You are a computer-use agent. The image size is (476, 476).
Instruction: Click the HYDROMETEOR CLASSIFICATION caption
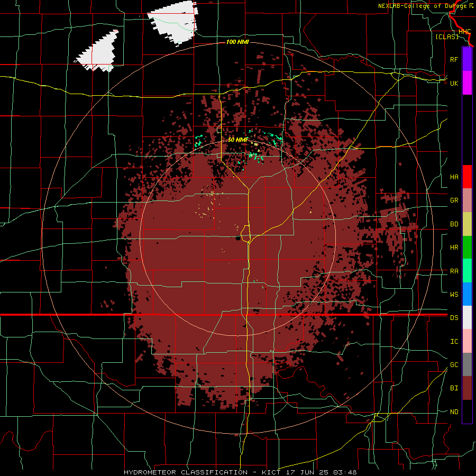pos(186,472)
